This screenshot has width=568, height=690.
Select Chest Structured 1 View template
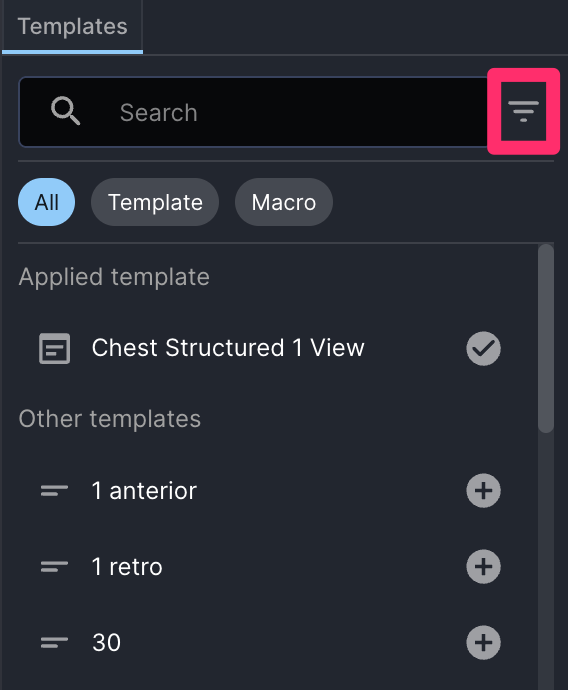point(228,348)
